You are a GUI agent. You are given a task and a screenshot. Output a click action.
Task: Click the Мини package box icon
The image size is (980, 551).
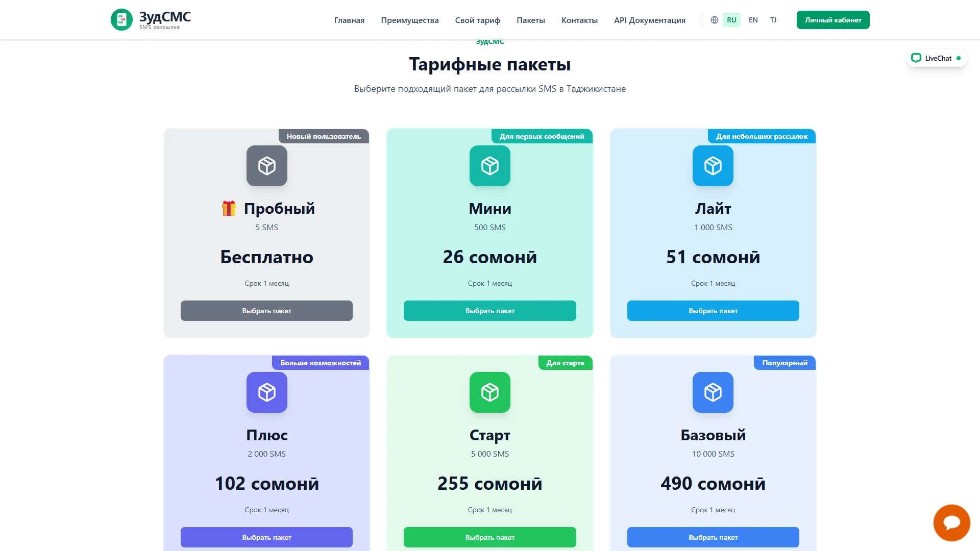[x=490, y=166]
